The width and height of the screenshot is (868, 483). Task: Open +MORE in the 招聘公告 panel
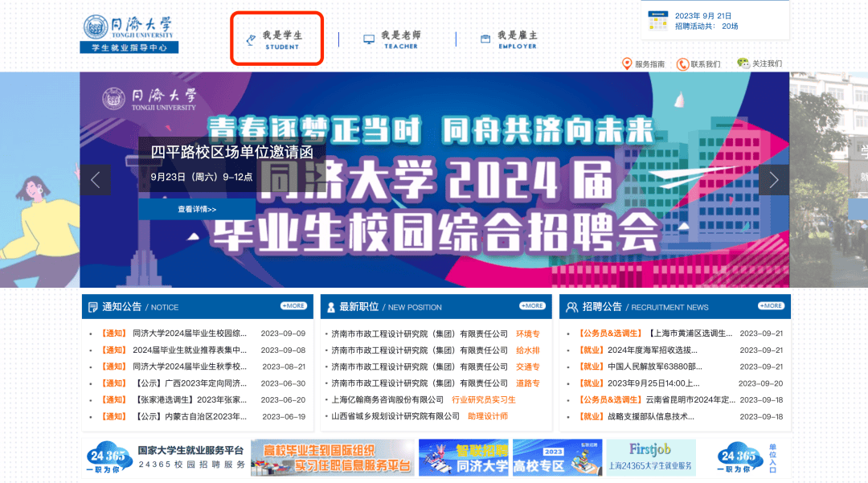[770, 305]
